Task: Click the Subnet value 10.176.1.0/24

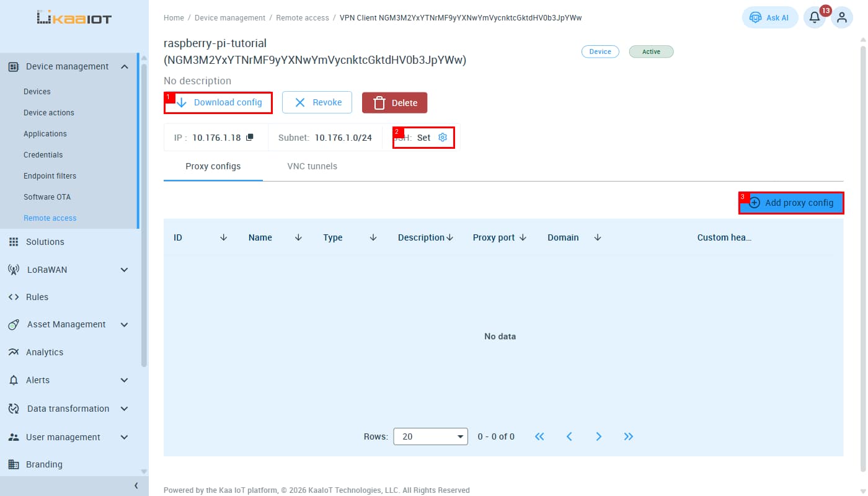Action: pyautogui.click(x=343, y=138)
